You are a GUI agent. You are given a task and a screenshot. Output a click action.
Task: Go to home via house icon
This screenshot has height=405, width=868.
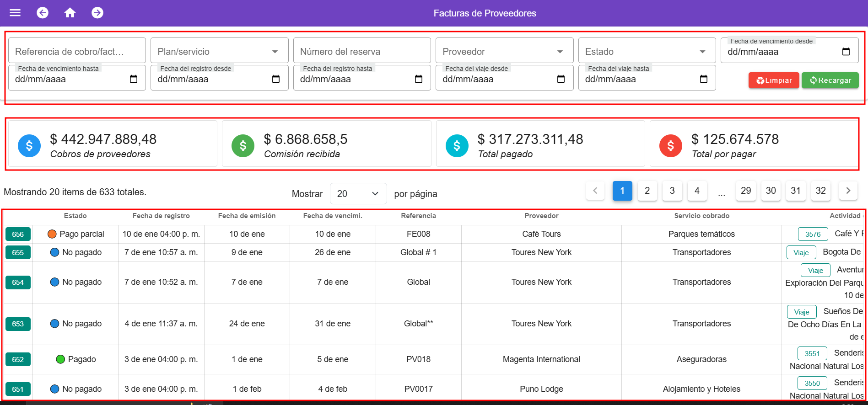point(70,13)
